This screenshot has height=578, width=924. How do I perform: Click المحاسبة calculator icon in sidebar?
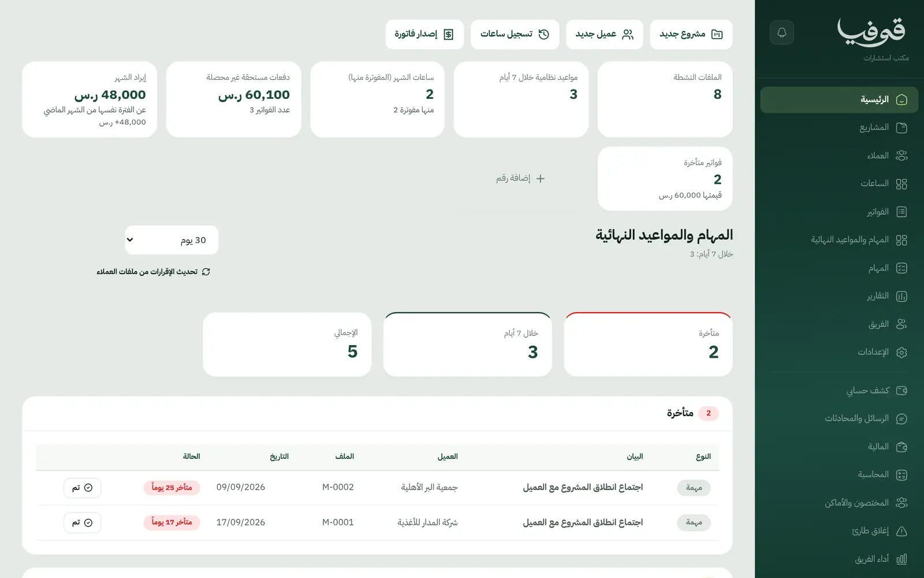click(x=901, y=475)
